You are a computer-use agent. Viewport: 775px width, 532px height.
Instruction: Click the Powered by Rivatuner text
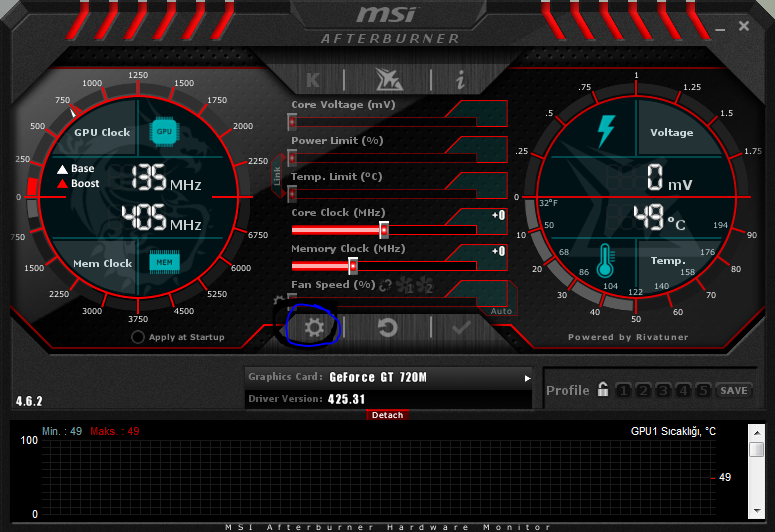tap(628, 337)
